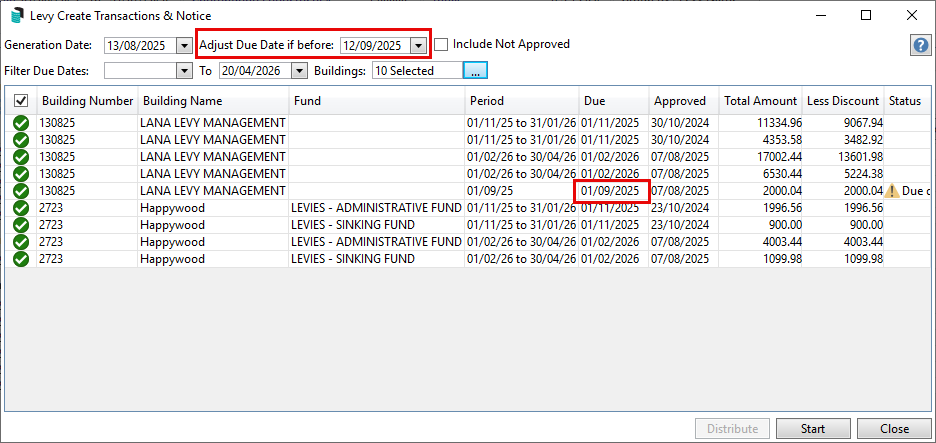Sort by the Fund column header
This screenshot has width=936, height=443.
coord(377,101)
